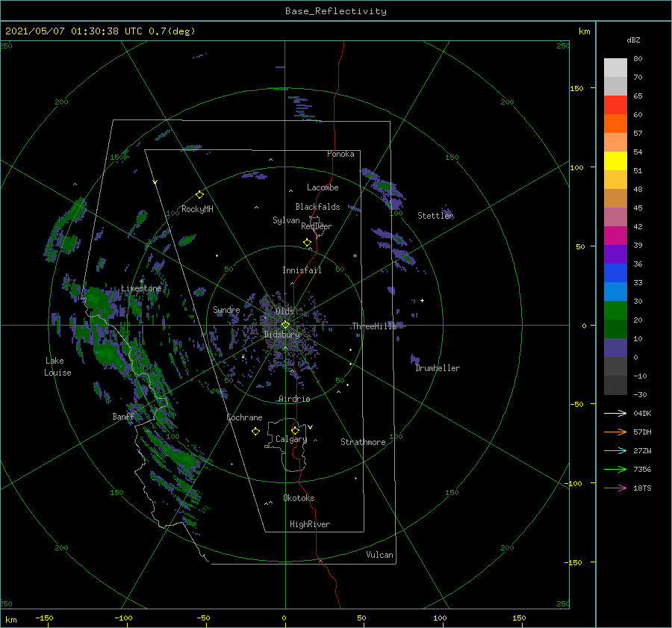Pick the bright green 20-30 dBZ swatch
The image size is (672, 628).
click(x=615, y=310)
